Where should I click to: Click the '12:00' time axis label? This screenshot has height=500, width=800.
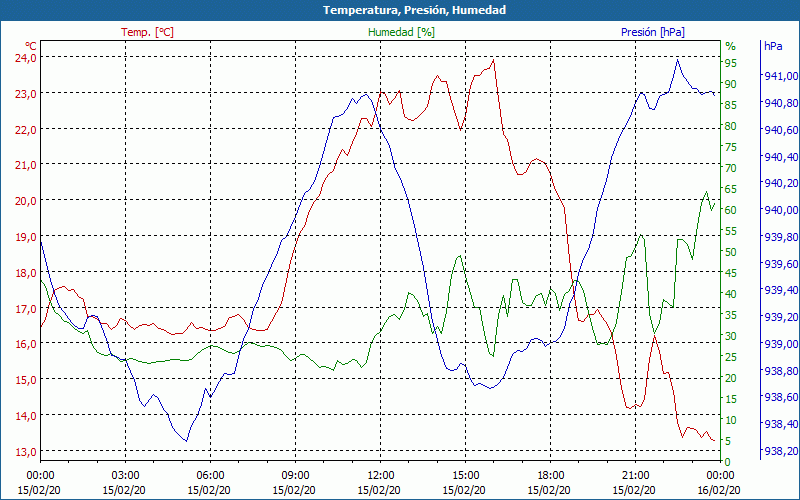[x=380, y=475]
